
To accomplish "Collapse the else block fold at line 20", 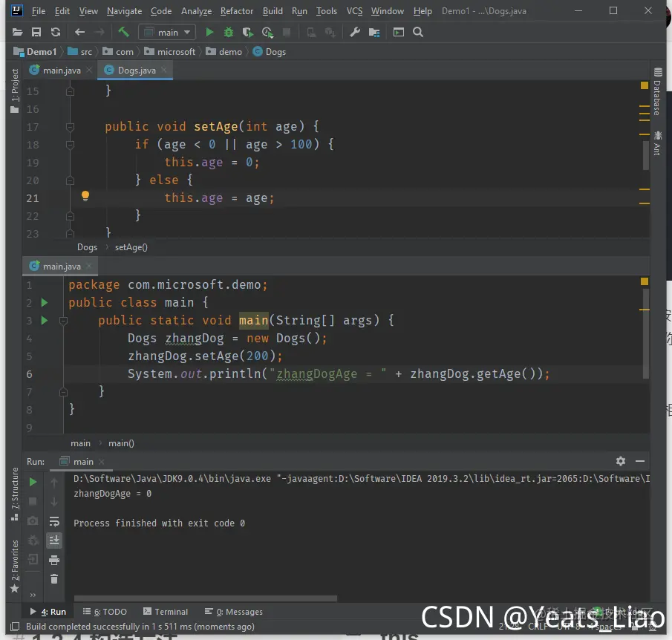I will (71, 180).
